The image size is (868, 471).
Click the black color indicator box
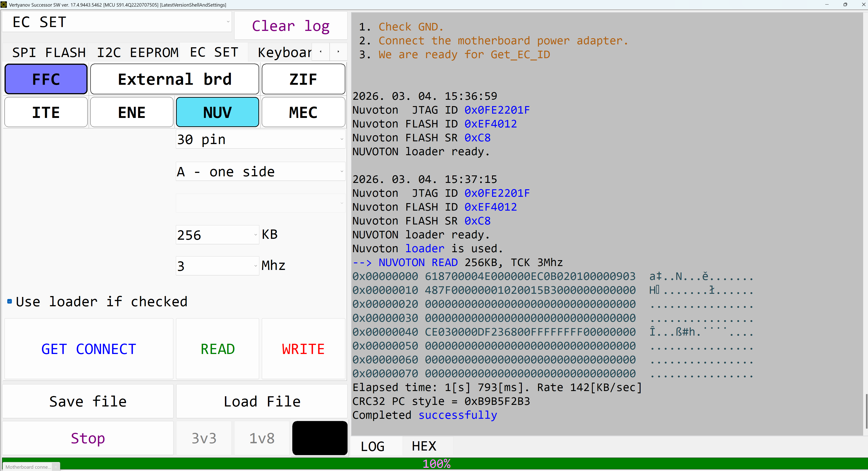tap(319, 438)
